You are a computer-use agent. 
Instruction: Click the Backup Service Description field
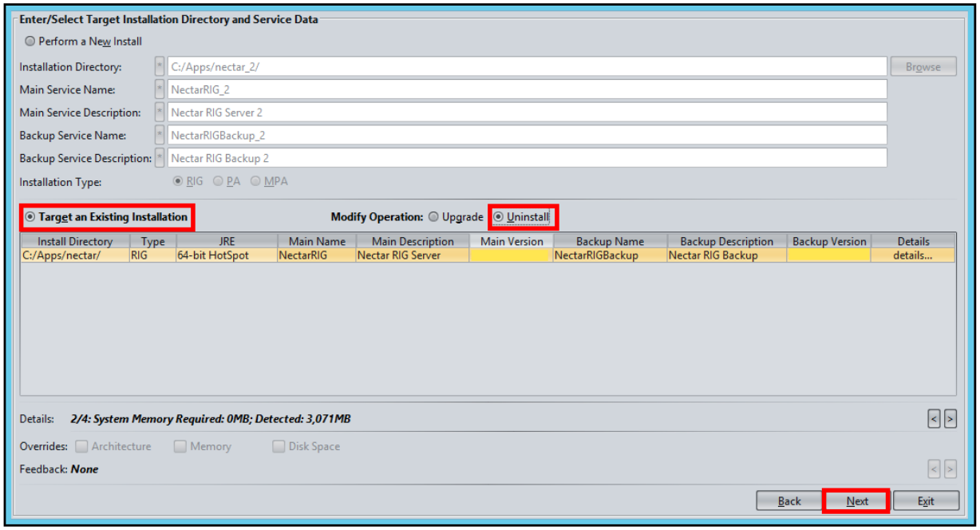527,158
